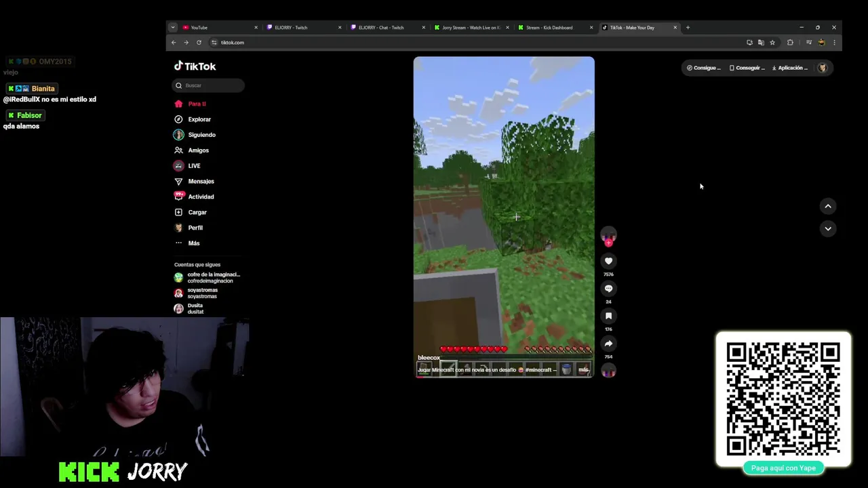Viewport: 868px width, 488px height.
Task: Open comments on the video
Action: click(x=608, y=289)
